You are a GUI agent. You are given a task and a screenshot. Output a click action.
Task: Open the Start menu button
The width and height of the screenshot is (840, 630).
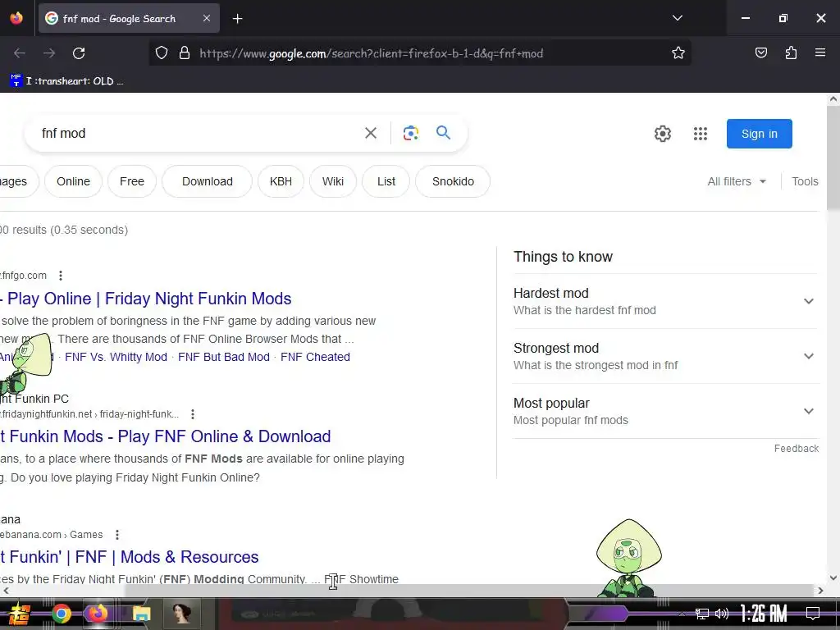[x=18, y=614]
